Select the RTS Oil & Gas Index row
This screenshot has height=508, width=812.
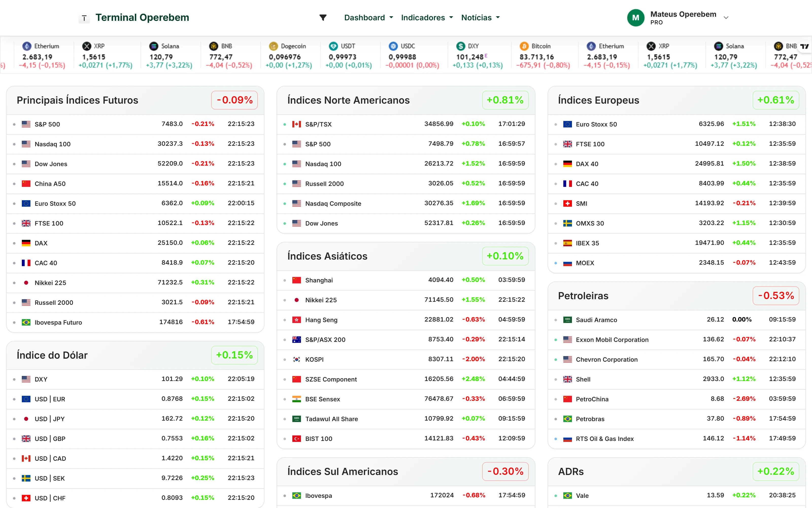(676, 438)
